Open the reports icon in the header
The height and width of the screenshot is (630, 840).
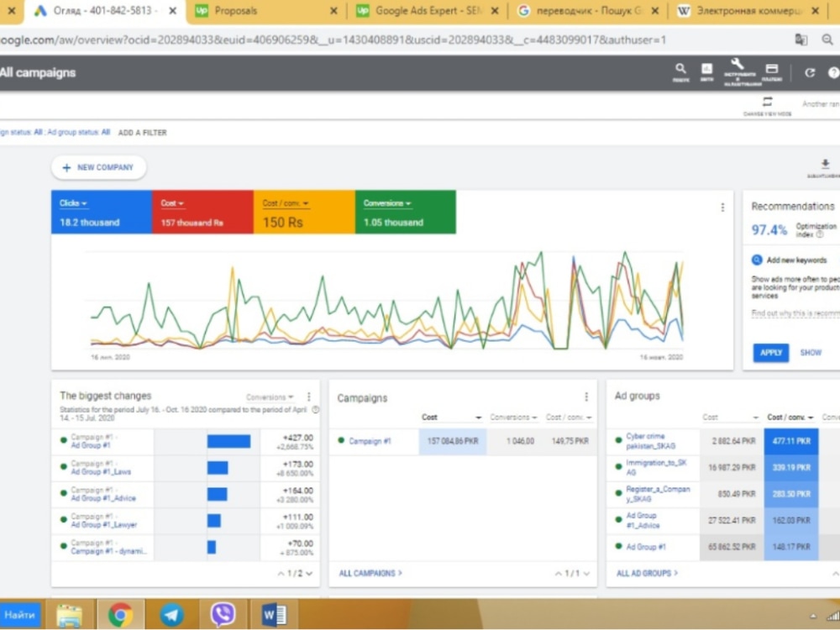706,71
